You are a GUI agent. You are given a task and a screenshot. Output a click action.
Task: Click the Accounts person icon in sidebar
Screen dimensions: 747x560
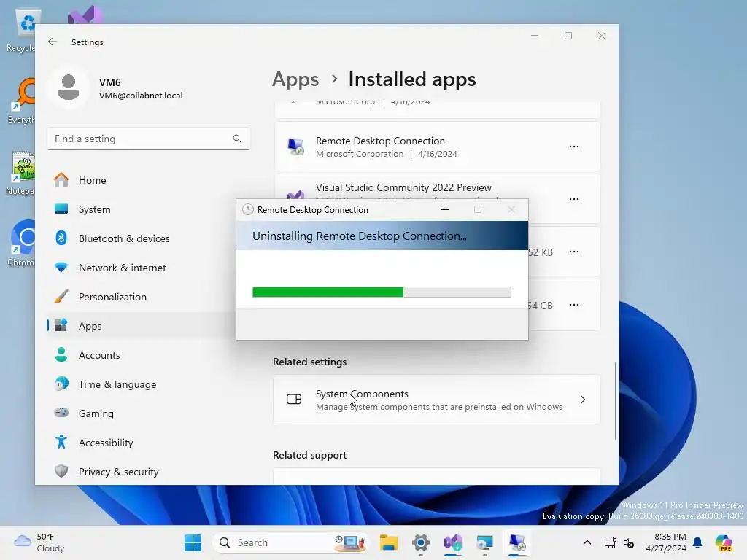(61, 355)
